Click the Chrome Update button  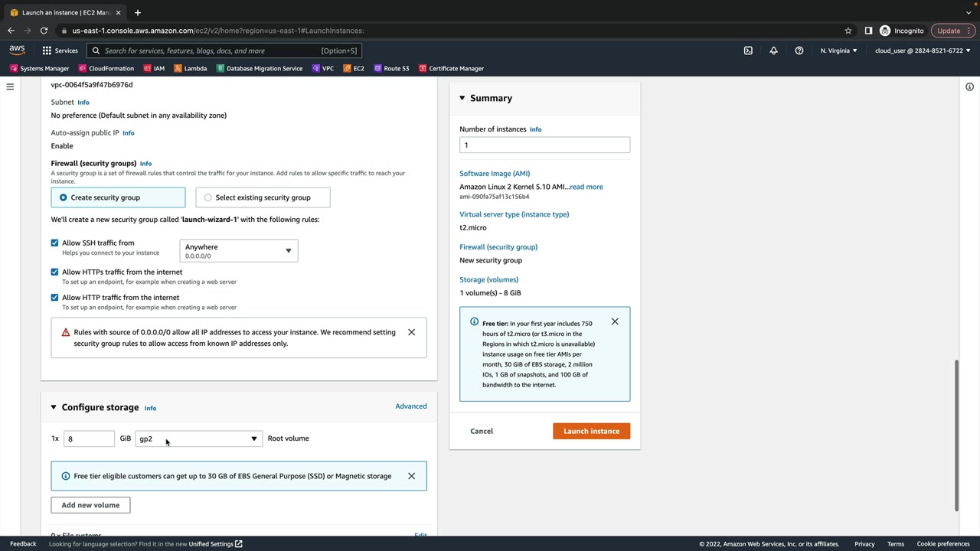(952, 31)
